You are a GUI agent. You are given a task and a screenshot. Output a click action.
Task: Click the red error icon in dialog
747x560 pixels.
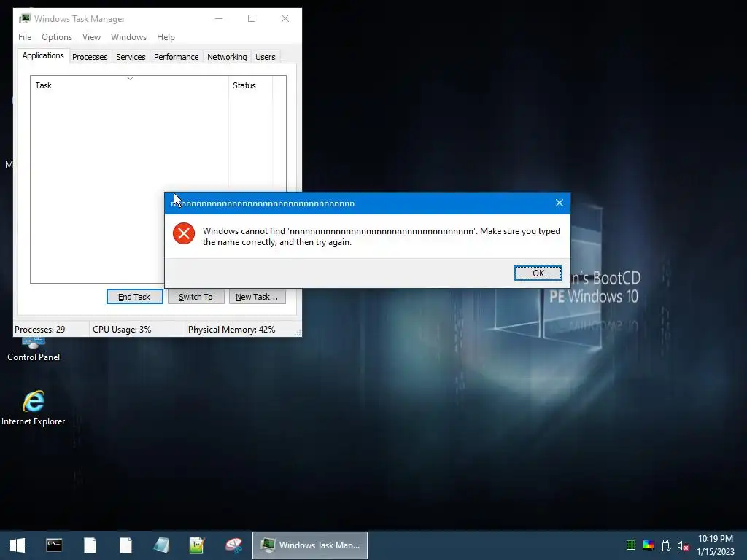[183, 233]
